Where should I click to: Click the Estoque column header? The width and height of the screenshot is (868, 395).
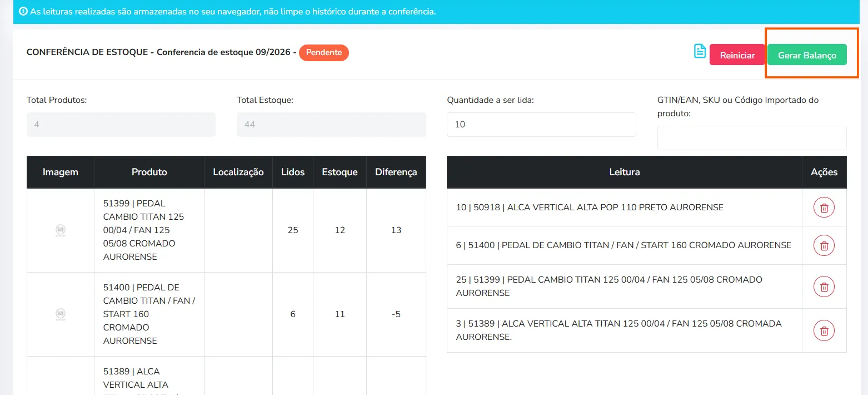coord(340,172)
